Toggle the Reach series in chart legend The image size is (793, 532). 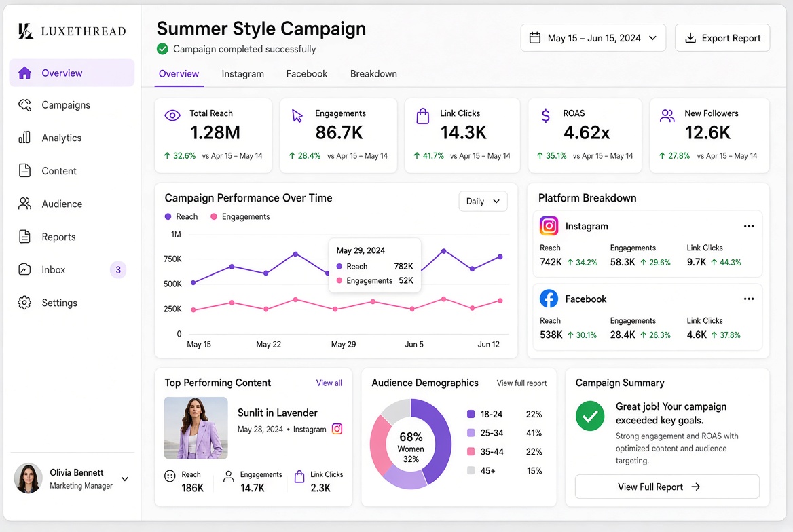click(181, 216)
